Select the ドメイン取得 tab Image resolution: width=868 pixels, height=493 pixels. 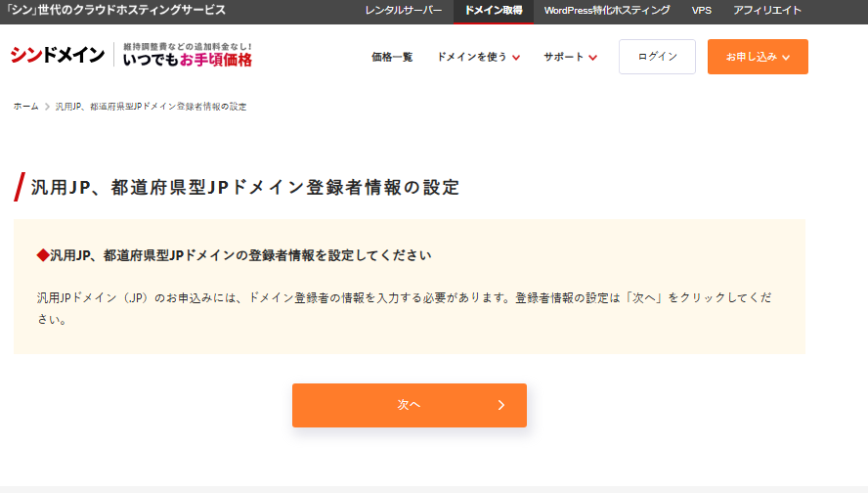(x=494, y=11)
